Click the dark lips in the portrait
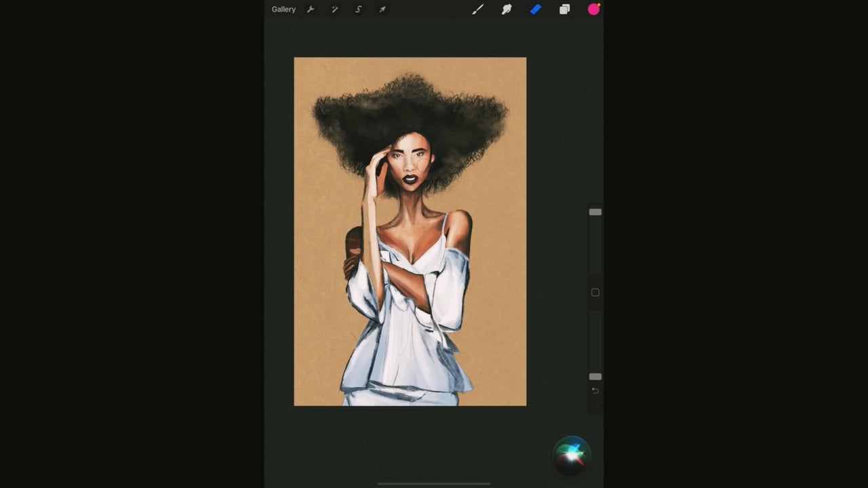The width and height of the screenshot is (868, 488). 410,180
